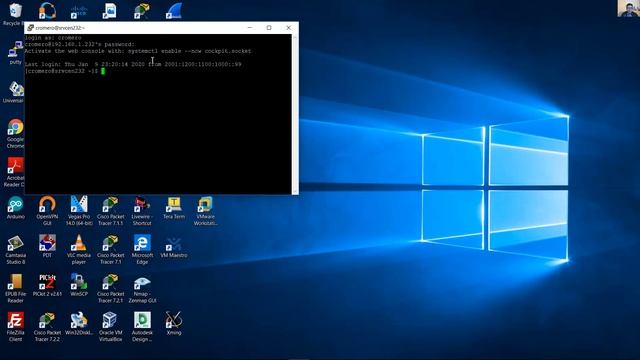Open the Livewire - Shortcut icon
This screenshot has width=640, height=360.
coord(142,211)
